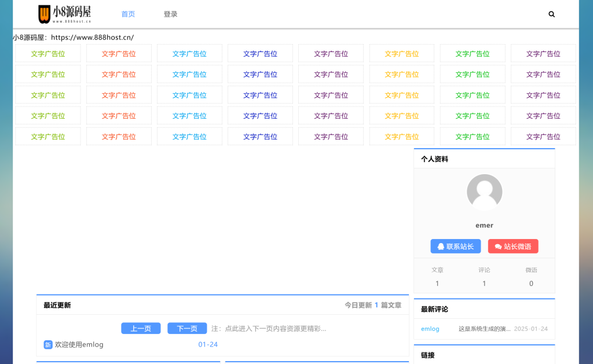Open the 登录 navigation item
The height and width of the screenshot is (364, 593).
pyautogui.click(x=170, y=14)
